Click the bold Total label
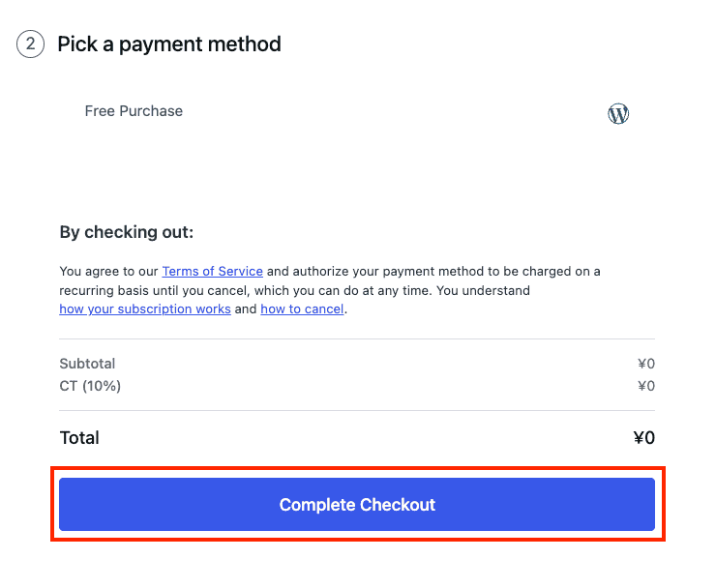This screenshot has width=716, height=588. pyautogui.click(x=79, y=437)
